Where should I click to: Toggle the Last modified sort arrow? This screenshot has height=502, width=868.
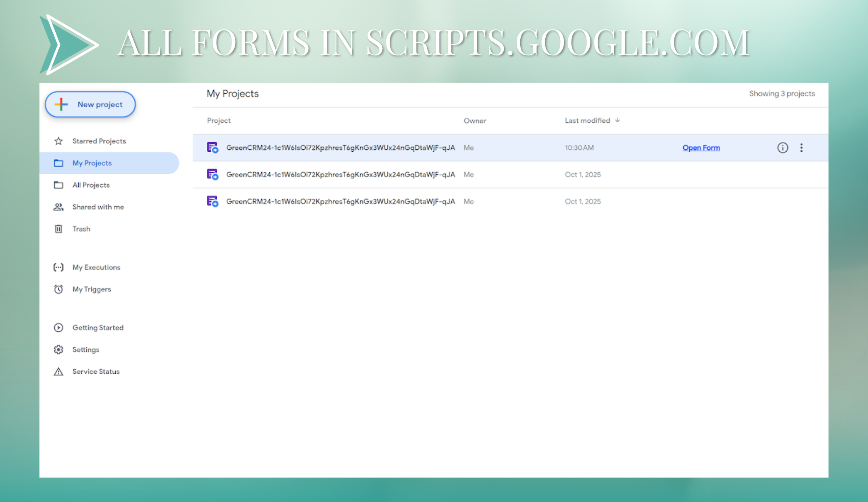(x=618, y=120)
